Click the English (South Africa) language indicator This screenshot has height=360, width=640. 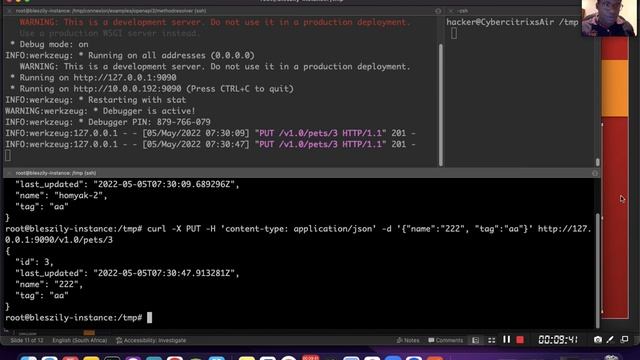click(80, 340)
